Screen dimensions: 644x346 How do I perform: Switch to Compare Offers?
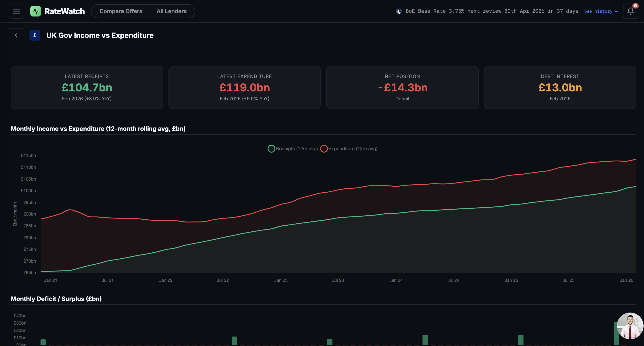121,11
